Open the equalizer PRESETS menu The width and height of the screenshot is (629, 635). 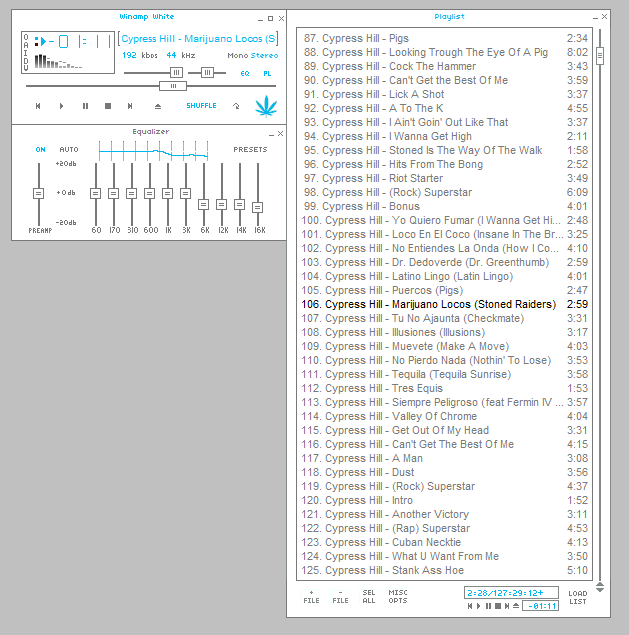250,150
